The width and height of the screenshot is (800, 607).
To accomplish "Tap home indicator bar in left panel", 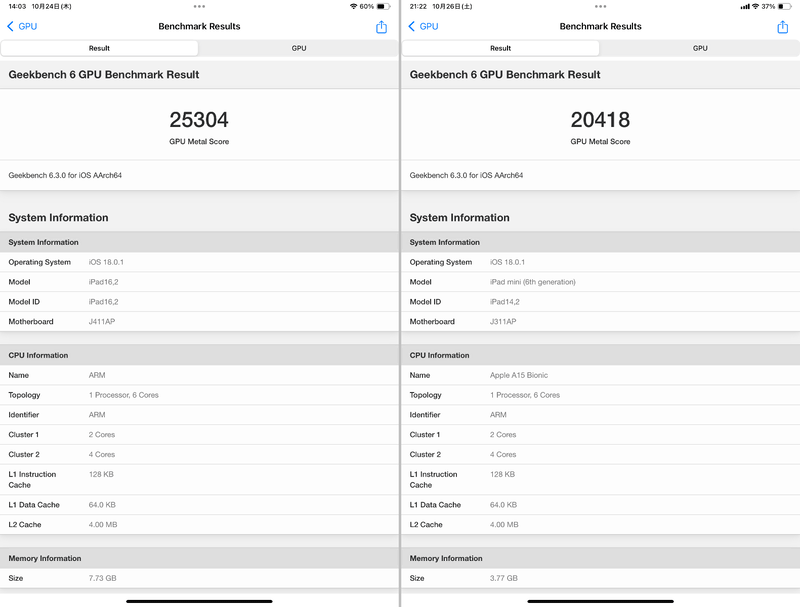I will [x=199, y=601].
